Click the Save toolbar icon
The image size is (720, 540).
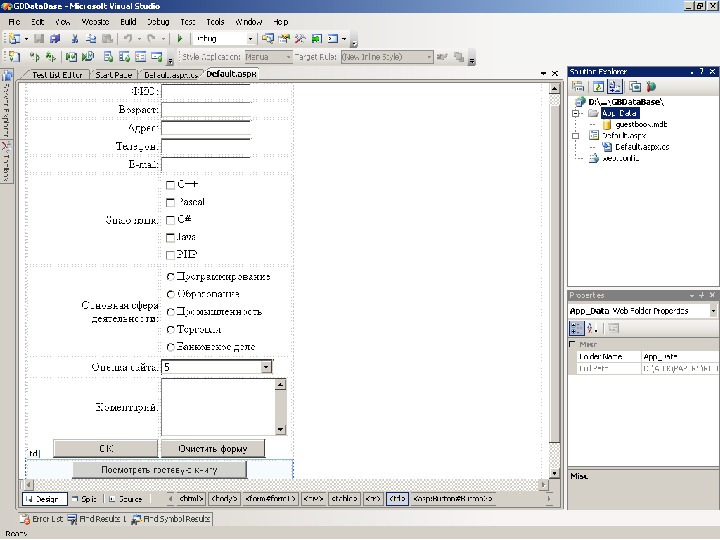click(x=39, y=39)
